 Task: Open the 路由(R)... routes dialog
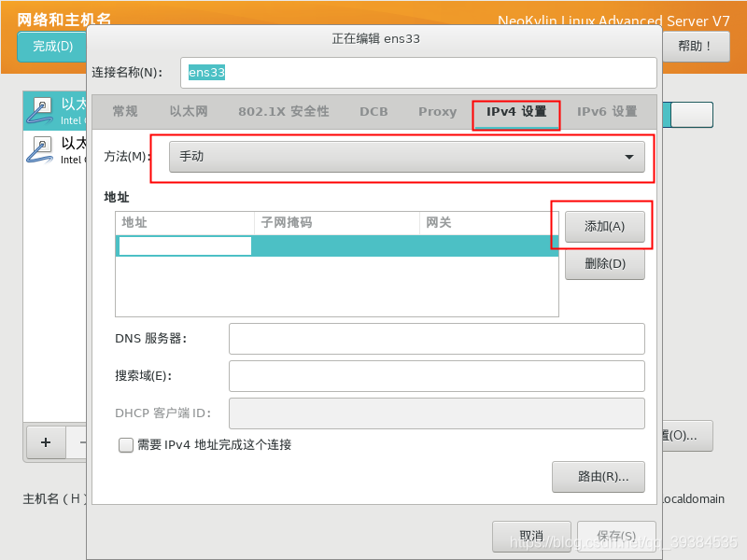coord(599,477)
